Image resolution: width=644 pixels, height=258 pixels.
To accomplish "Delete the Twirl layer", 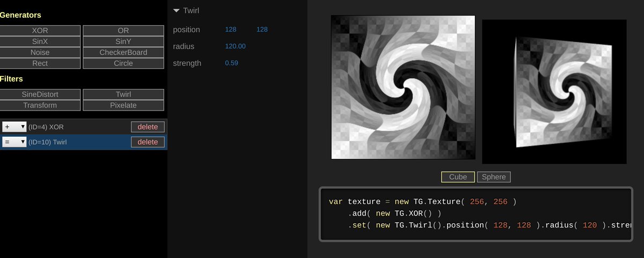I will point(148,142).
